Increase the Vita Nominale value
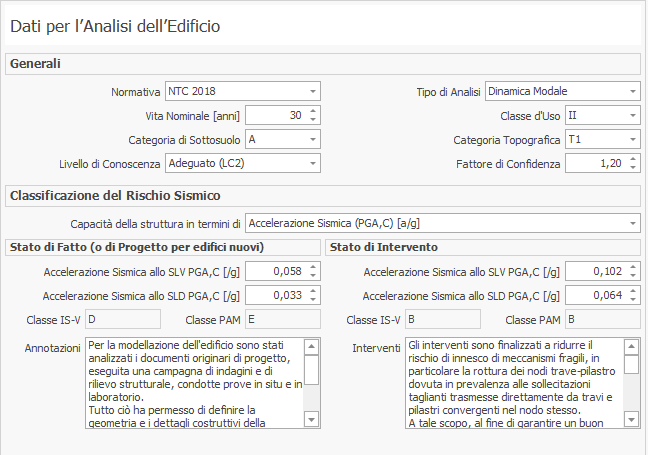648x455 pixels. [x=313, y=111]
